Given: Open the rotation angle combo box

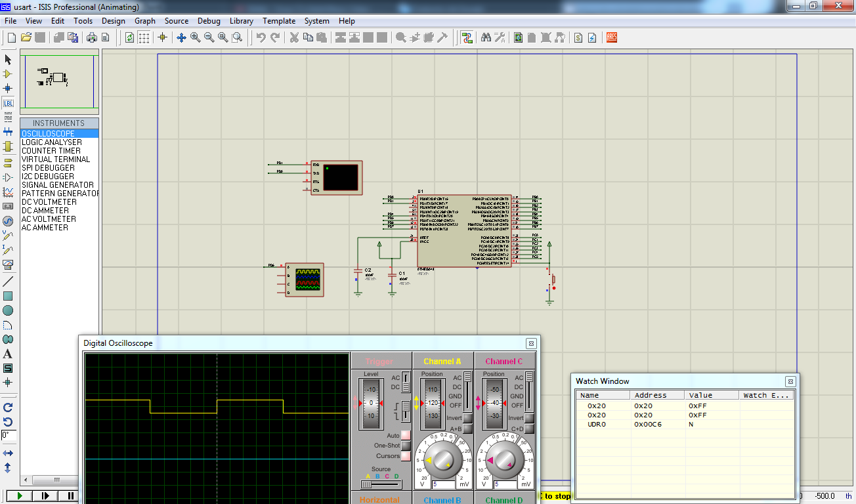Looking at the screenshot, I should (9, 435).
